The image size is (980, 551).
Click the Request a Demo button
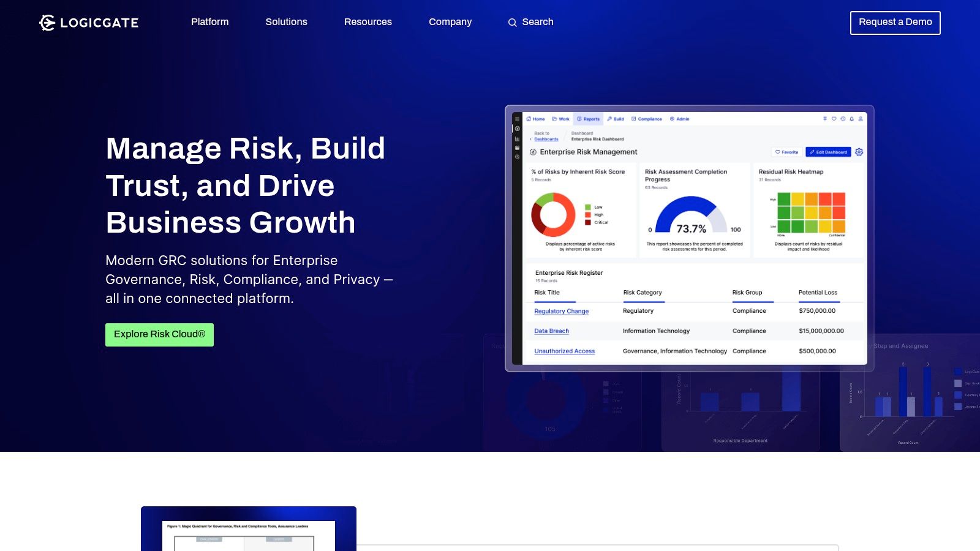[895, 22]
